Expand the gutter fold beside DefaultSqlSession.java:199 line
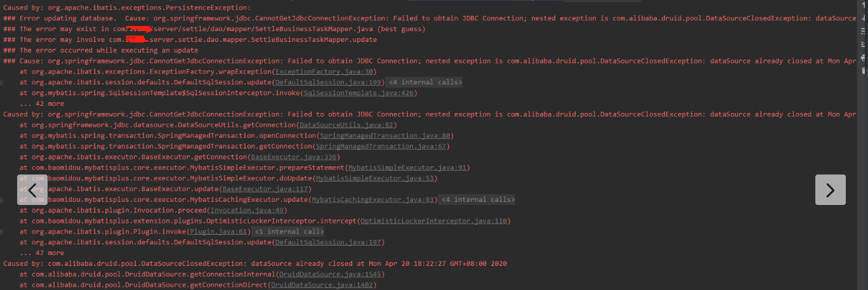 3,82
